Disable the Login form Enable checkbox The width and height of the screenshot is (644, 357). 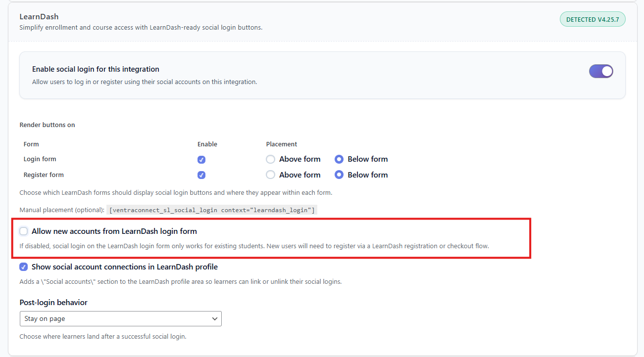click(x=201, y=159)
